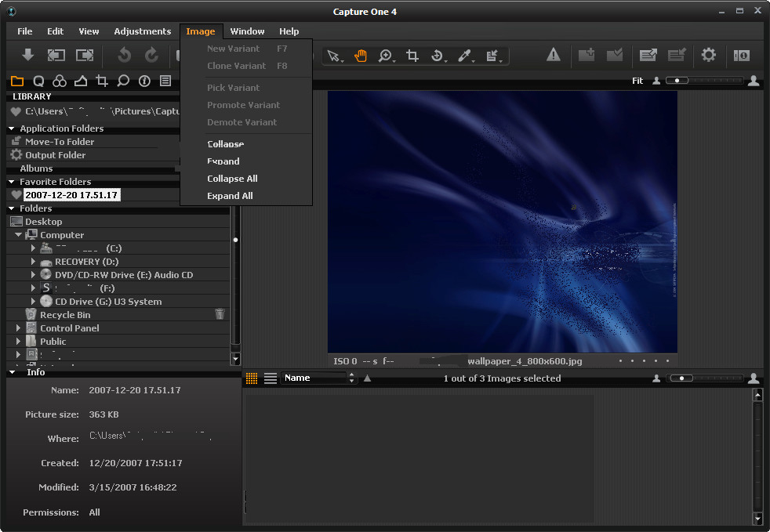Select the Zoom magnifier cursor tool
This screenshot has height=532, width=770.
[385, 56]
